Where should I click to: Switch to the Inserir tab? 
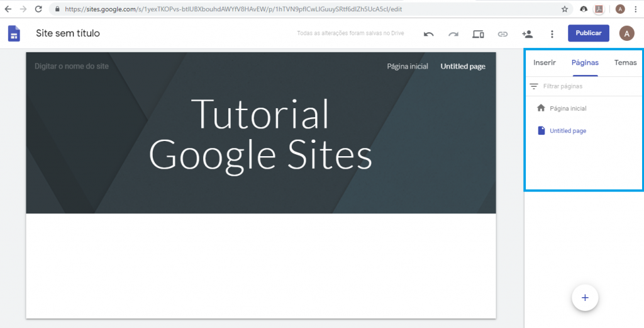tap(545, 62)
